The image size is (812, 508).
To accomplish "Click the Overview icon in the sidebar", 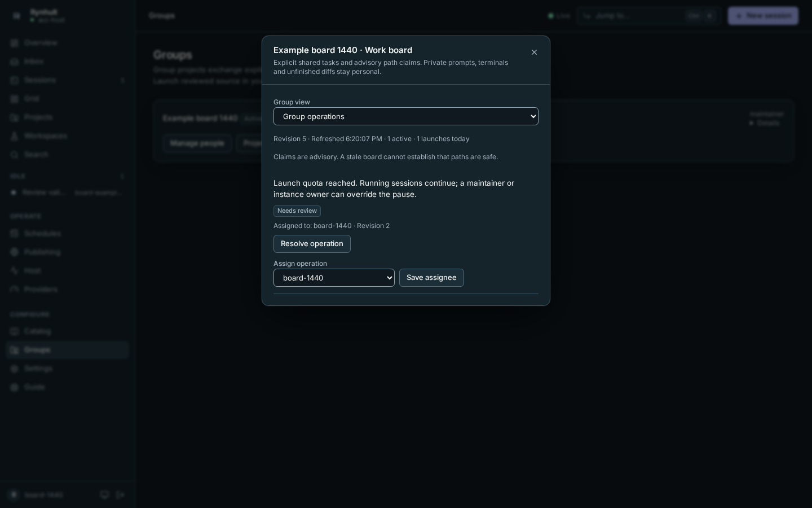I will pos(15,43).
